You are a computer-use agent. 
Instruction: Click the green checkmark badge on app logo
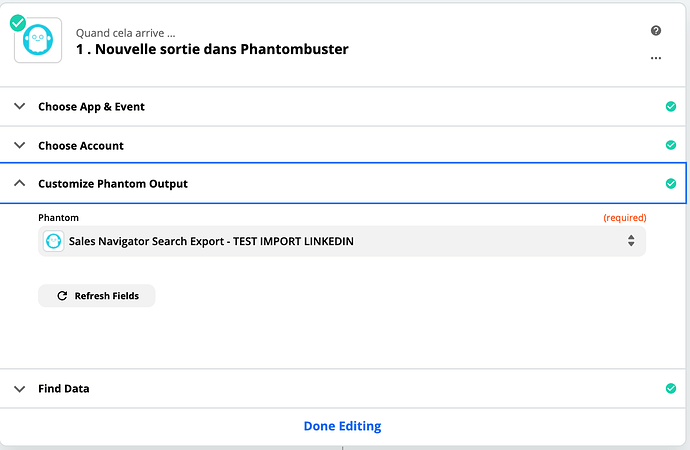coord(18,23)
